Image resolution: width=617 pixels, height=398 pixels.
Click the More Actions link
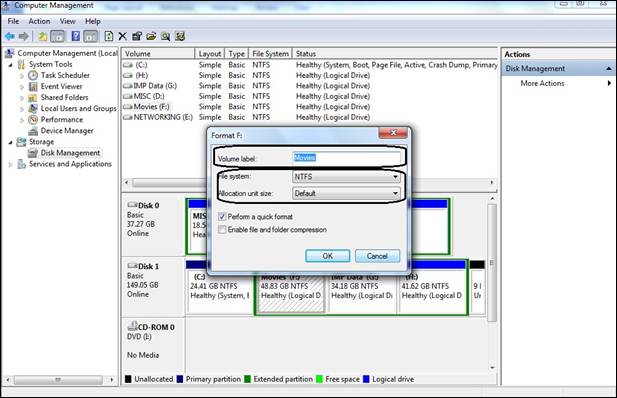[542, 83]
